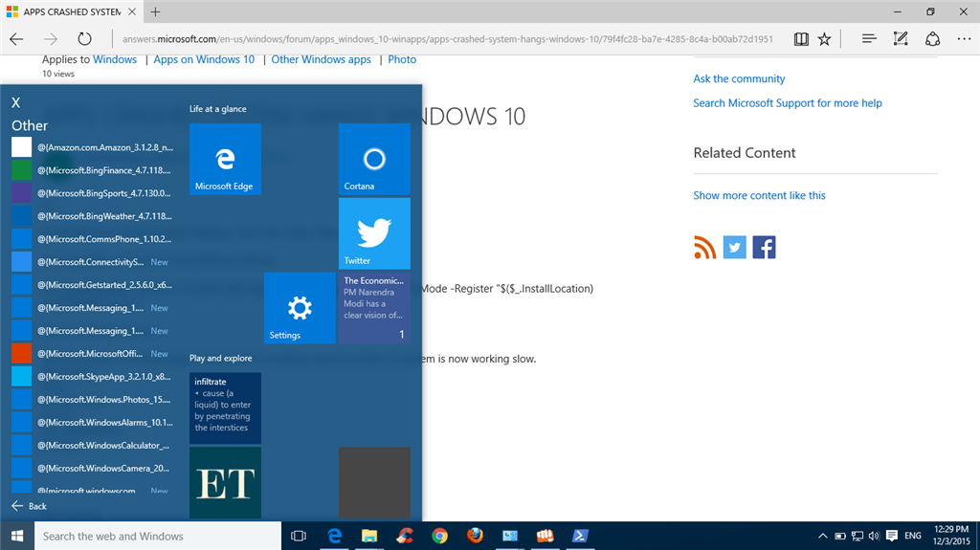This screenshot has height=550, width=980.
Task: Open the Cortana tile
Action: pyautogui.click(x=374, y=159)
